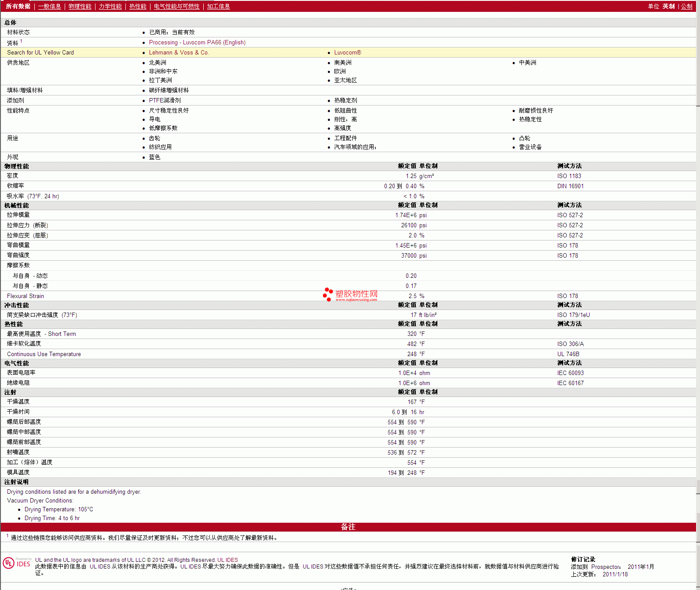Go to the 力学性能 tab
Image resolution: width=700 pixels, height=590 pixels.
pos(110,7)
